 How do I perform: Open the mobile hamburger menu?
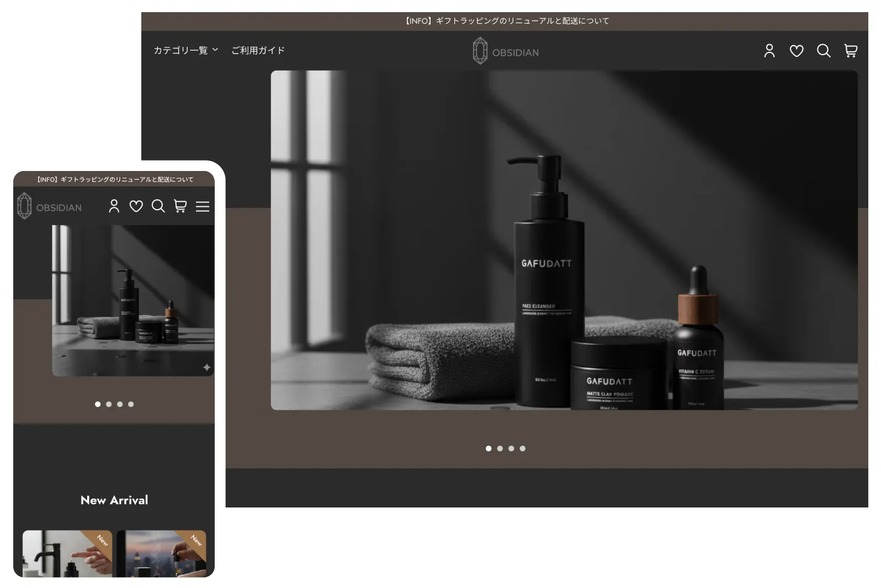coord(203,206)
